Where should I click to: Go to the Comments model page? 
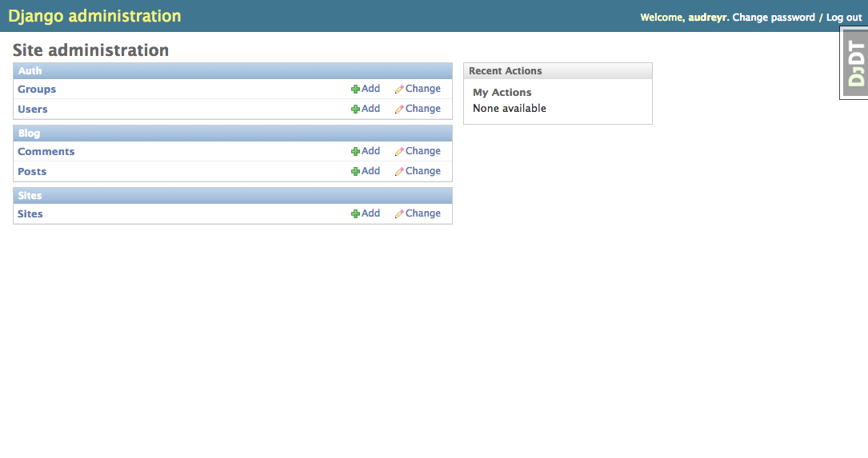pyautogui.click(x=46, y=152)
